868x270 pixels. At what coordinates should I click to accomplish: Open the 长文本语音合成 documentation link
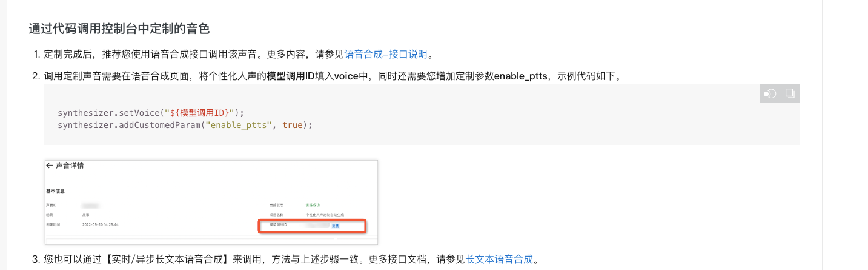point(499,259)
